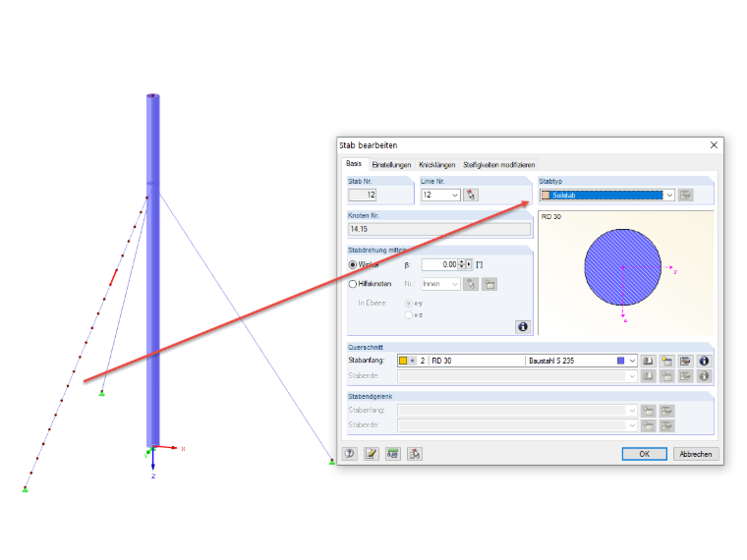Create new Hilfsknoten node icon
747x560 pixels.
489,284
